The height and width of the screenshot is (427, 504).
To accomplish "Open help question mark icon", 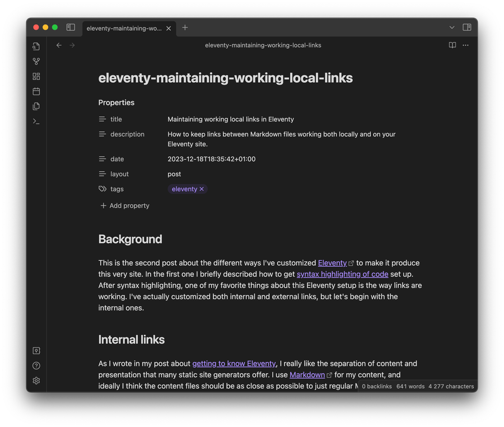I will pos(36,365).
